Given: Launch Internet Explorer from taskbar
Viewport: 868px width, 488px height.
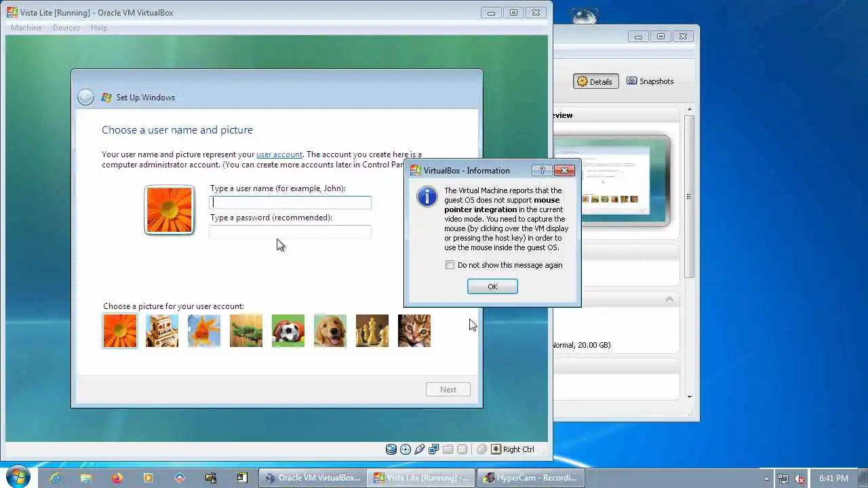Looking at the screenshot, I should point(55,478).
